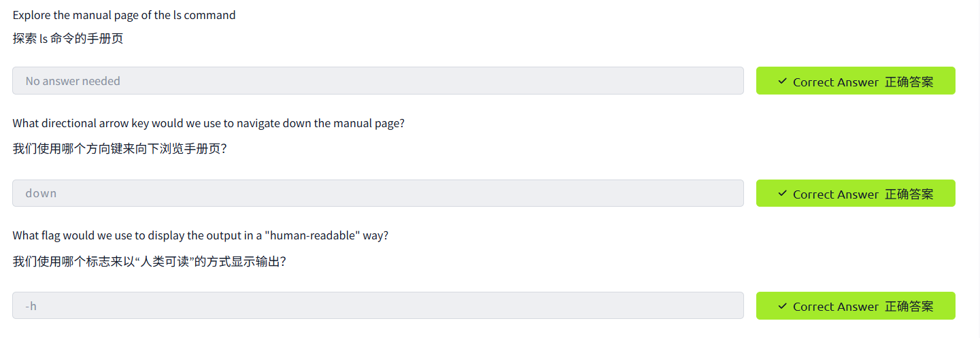Click the 'Explore the manual page of the ls command' text
The image size is (980, 338).
(124, 15)
